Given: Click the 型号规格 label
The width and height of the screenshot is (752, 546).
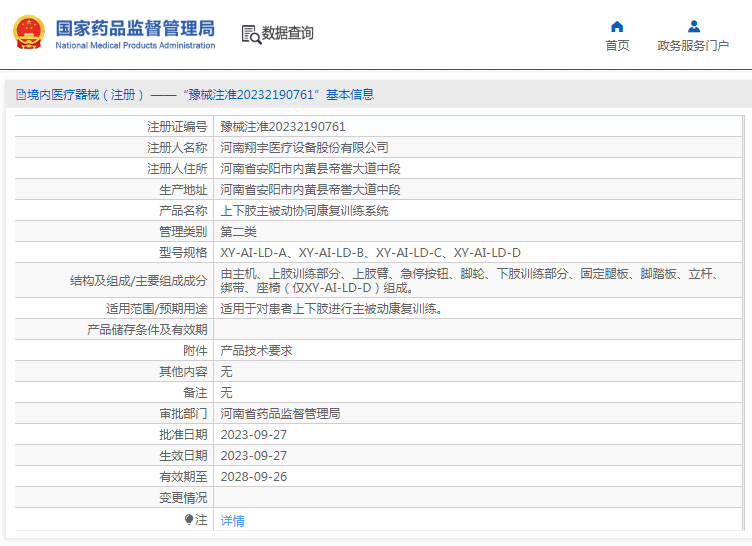Looking at the screenshot, I should (x=183, y=253).
